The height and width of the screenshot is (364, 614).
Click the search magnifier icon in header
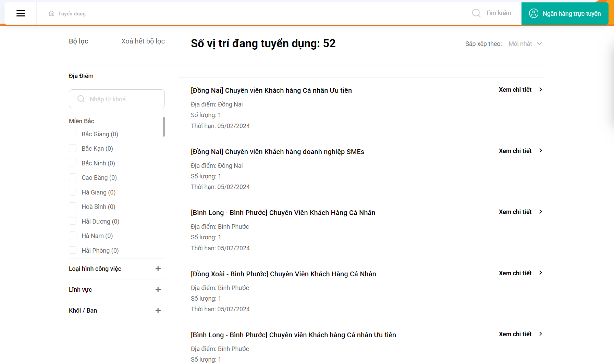click(x=476, y=13)
